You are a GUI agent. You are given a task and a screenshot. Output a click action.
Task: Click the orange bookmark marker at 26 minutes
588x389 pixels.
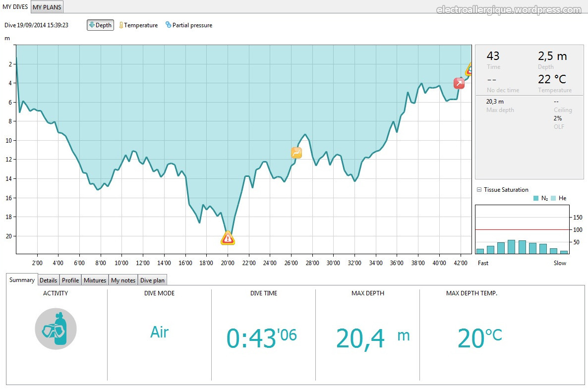coord(296,153)
